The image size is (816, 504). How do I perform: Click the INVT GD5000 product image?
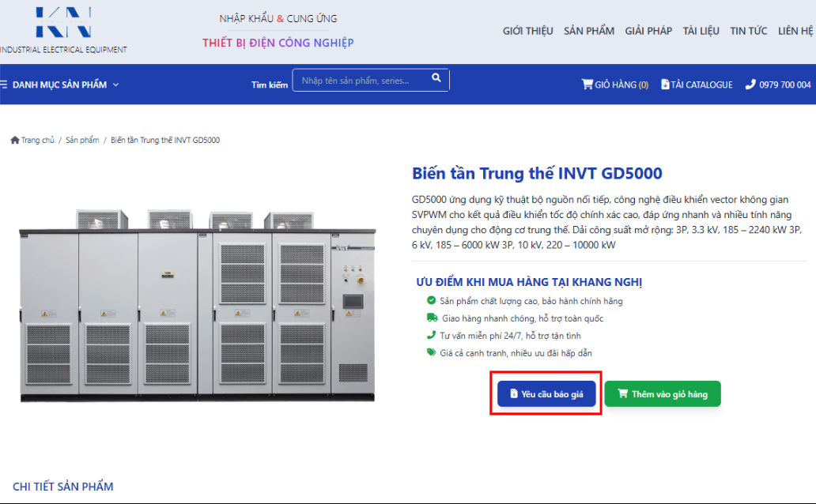tap(197, 306)
